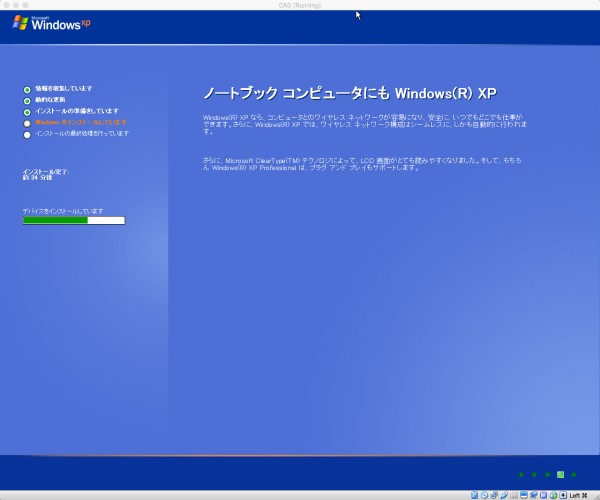Click green bullet beside 'インストールの準備をしています' step
This screenshot has width=600, height=500.
(x=27, y=112)
